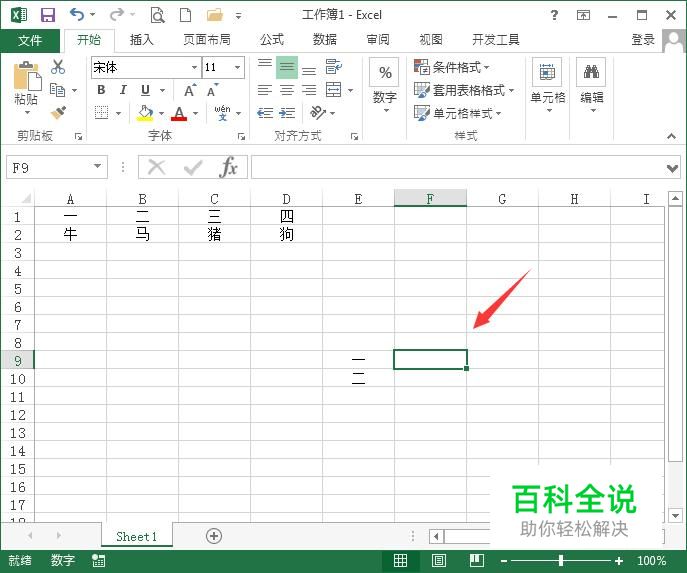Expand the 编辑 editing dropdown
The image size is (687, 573).
point(593,110)
